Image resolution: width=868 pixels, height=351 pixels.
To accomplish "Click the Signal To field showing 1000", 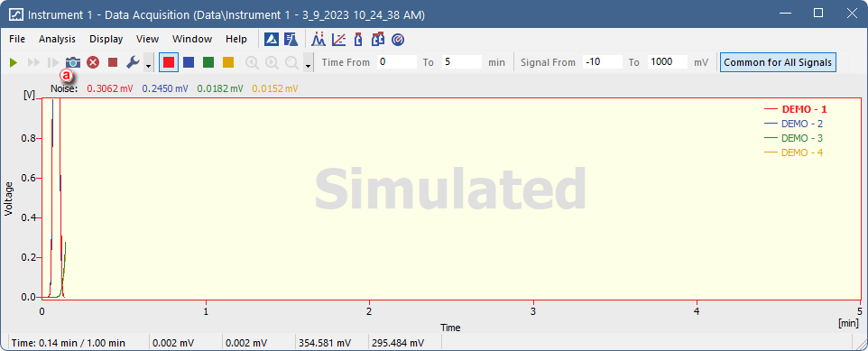I will (x=668, y=62).
